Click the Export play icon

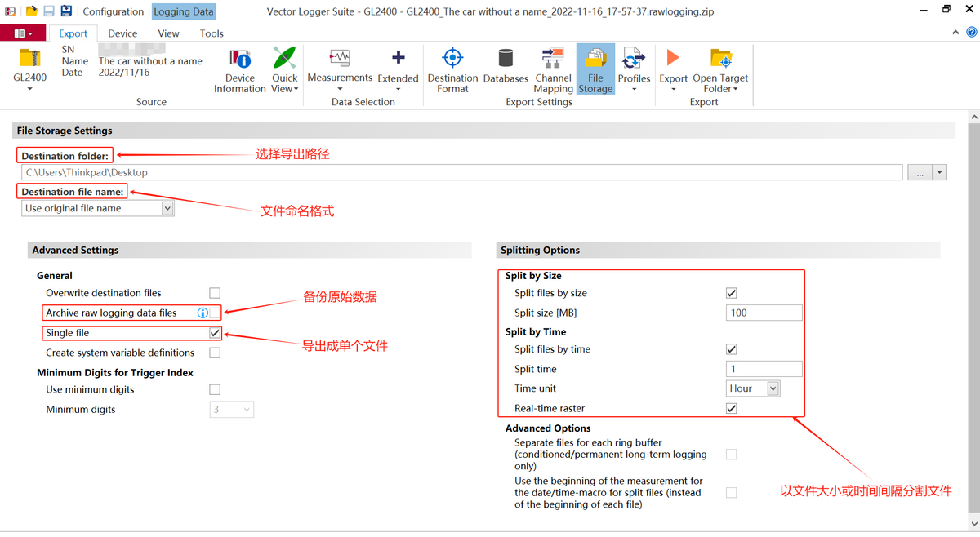click(x=673, y=59)
